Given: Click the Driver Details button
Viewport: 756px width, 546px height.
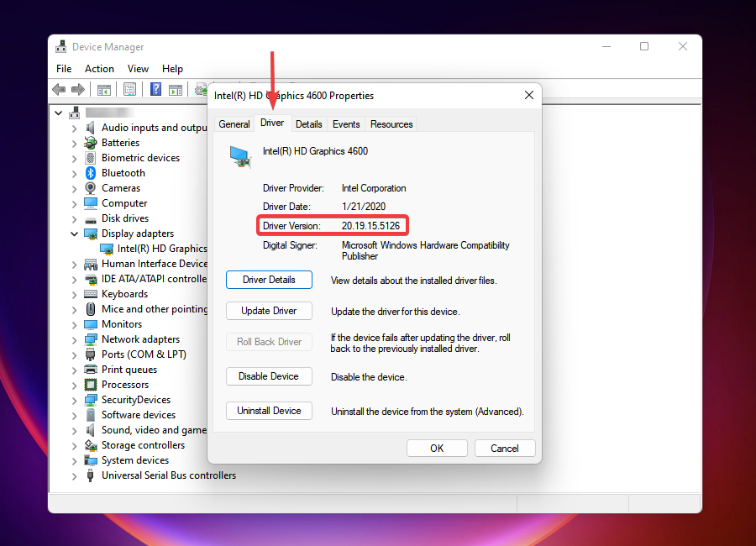Looking at the screenshot, I should 269,280.
